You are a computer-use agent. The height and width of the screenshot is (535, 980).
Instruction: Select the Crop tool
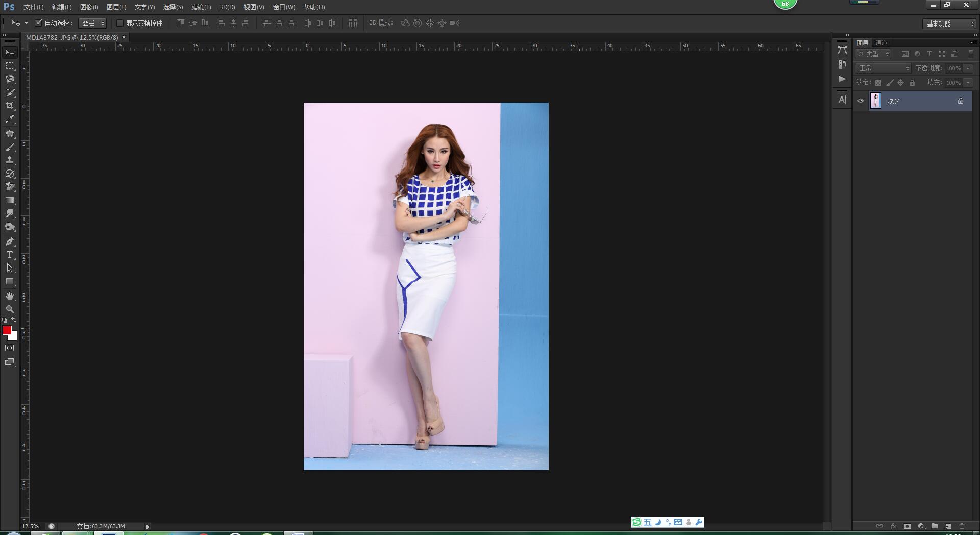click(x=10, y=106)
